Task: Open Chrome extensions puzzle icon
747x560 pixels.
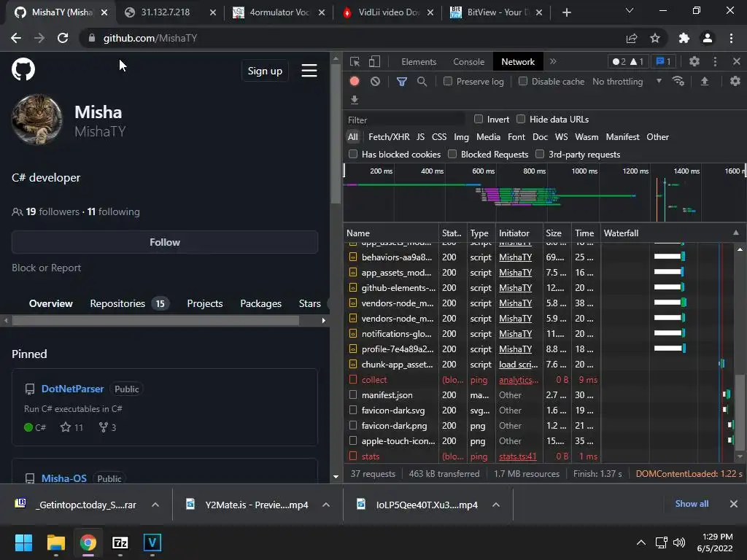Action: point(684,38)
